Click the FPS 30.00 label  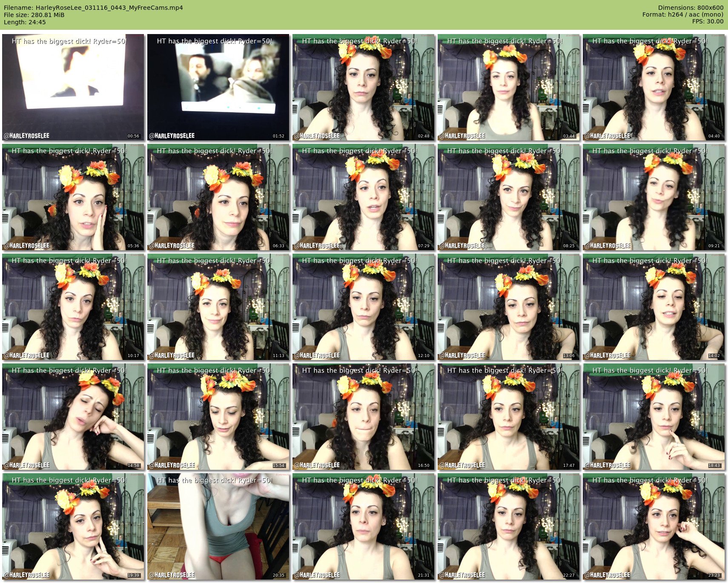click(x=708, y=21)
